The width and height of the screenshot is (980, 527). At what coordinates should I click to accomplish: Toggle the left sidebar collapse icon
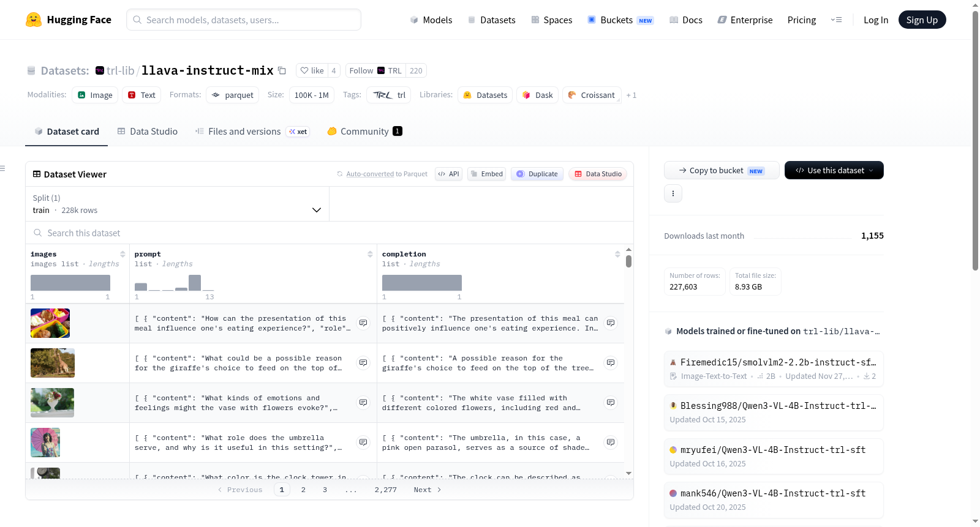(2, 168)
